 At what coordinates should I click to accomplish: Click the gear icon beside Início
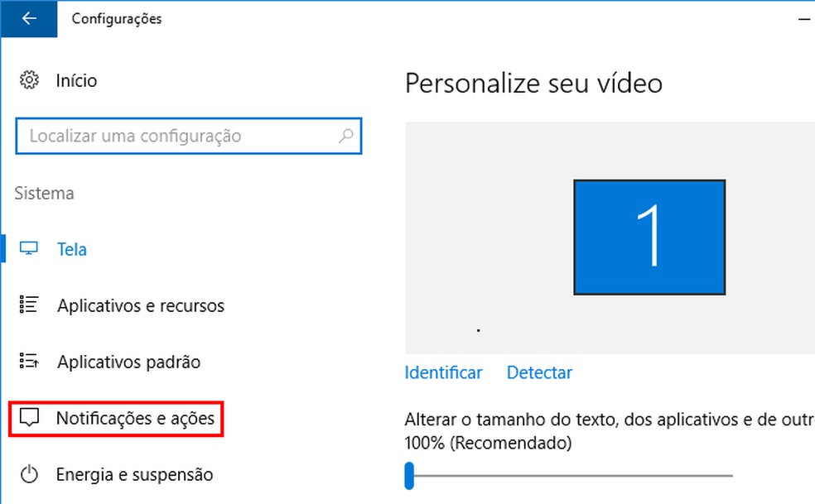30,79
